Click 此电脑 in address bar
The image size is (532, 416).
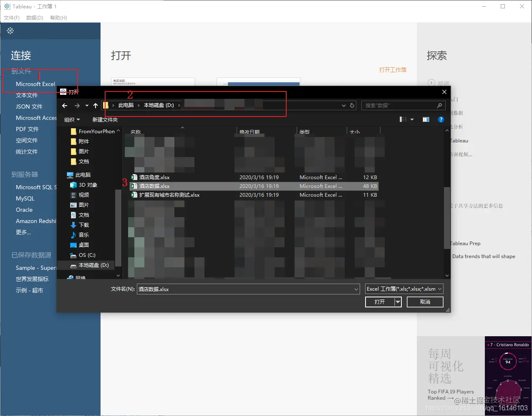[126, 105]
